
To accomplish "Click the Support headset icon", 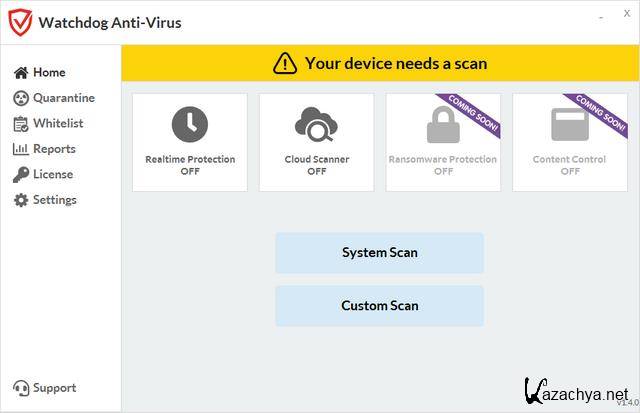I will [x=21, y=388].
